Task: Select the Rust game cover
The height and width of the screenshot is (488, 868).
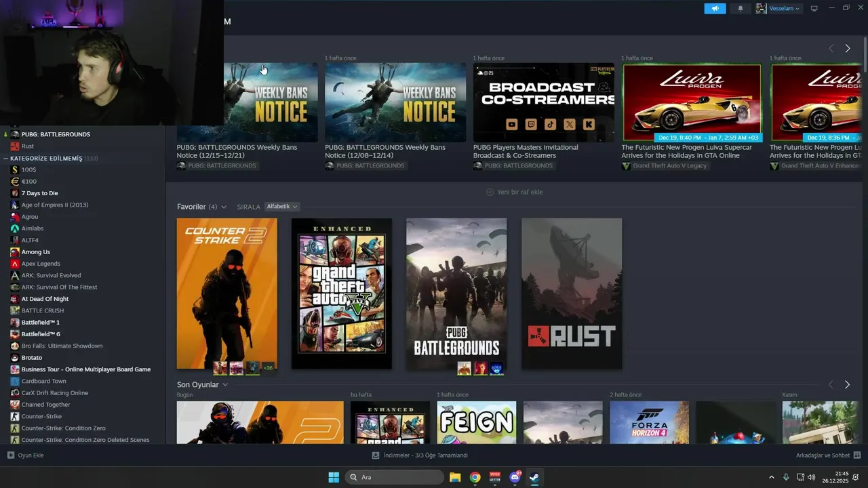Action: click(x=572, y=293)
